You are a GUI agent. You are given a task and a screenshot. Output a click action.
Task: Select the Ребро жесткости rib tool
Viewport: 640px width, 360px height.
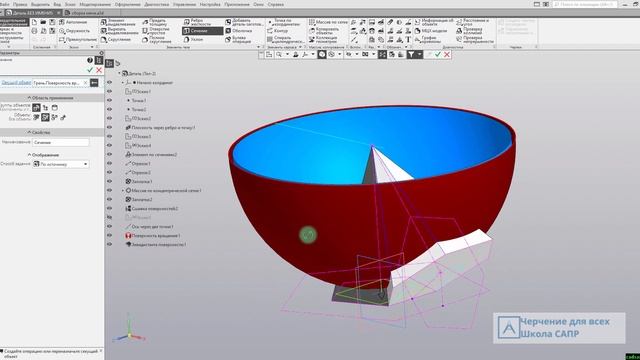[x=198, y=22]
